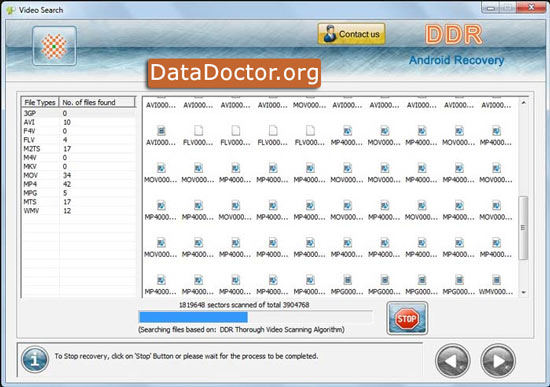Image resolution: width=550 pixels, height=387 pixels.
Task: Click the sectors scanned status text
Action: click(x=244, y=305)
